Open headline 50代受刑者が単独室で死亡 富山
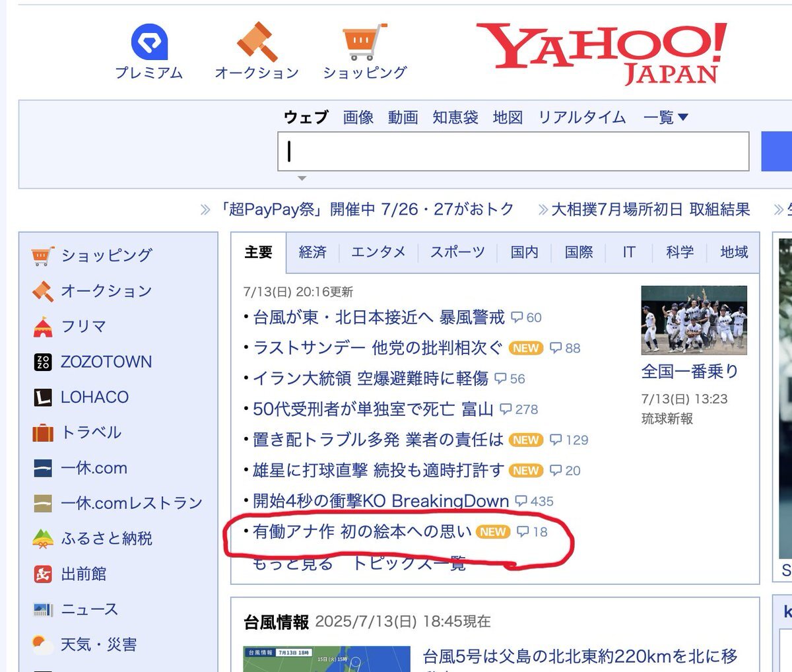The height and width of the screenshot is (672, 792). 373,409
